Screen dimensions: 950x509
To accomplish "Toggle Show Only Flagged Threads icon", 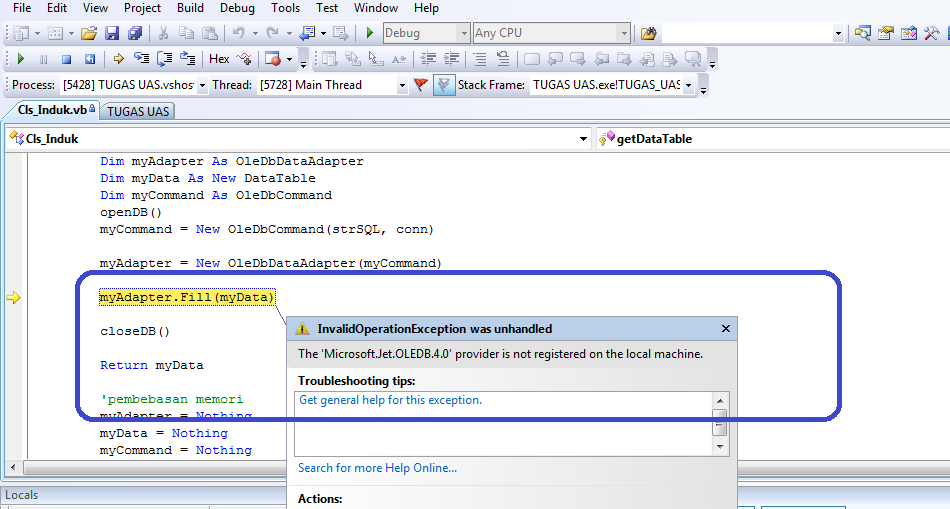I will point(444,85).
